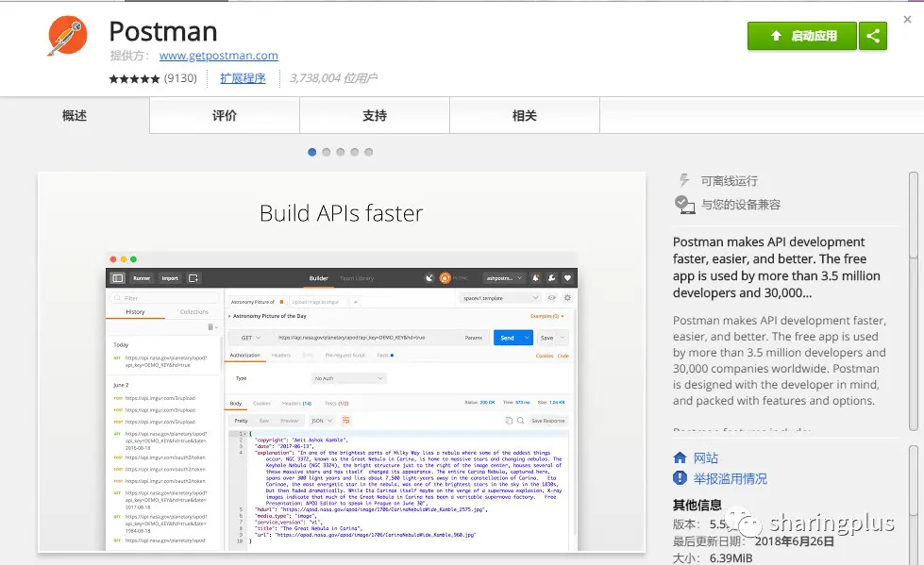Click the 与您的设备兼容 label
This screenshot has height=565, width=924.
point(741,205)
